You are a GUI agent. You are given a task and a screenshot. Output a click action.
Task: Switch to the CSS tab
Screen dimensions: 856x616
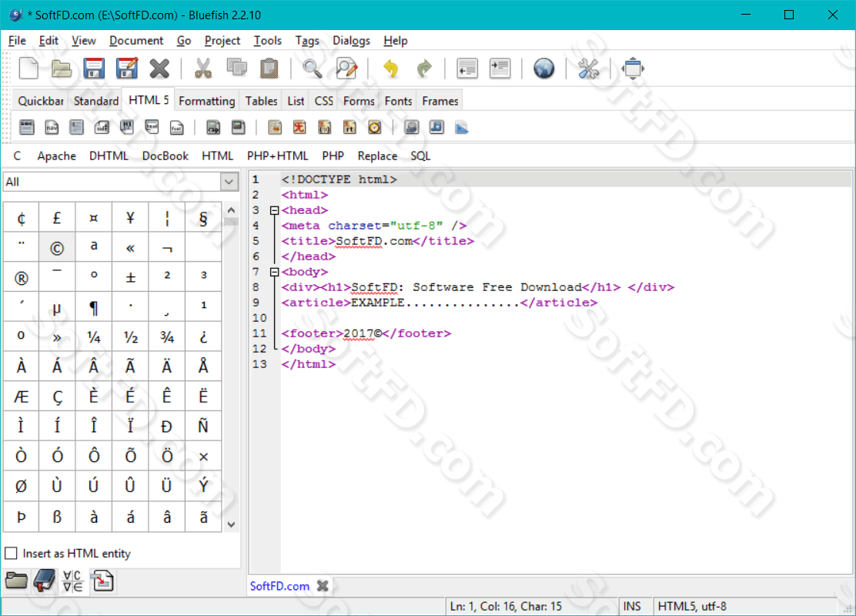coord(324,101)
